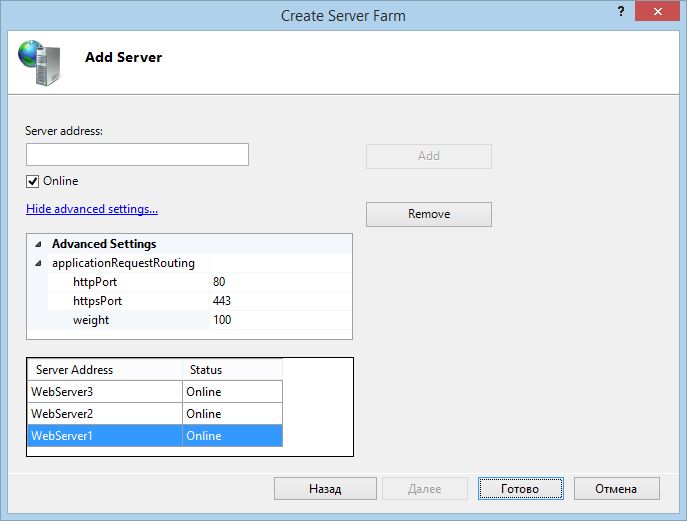Edit the httpsPort value 443

(280, 301)
